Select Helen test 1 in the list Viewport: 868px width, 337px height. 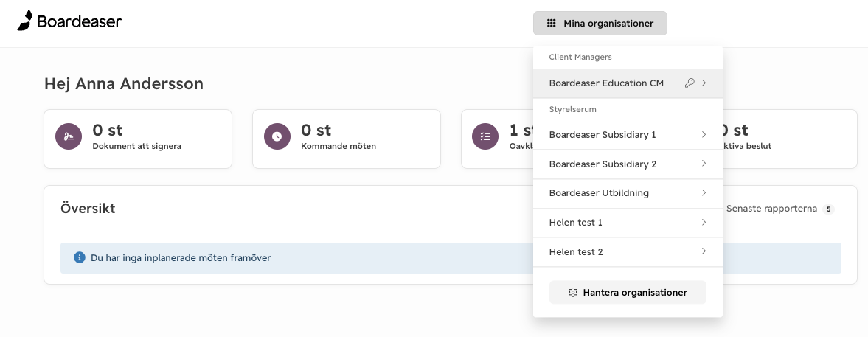[628, 223]
